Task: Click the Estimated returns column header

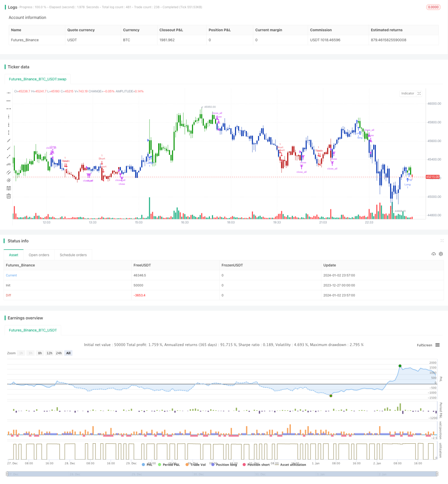Action: (x=387, y=30)
